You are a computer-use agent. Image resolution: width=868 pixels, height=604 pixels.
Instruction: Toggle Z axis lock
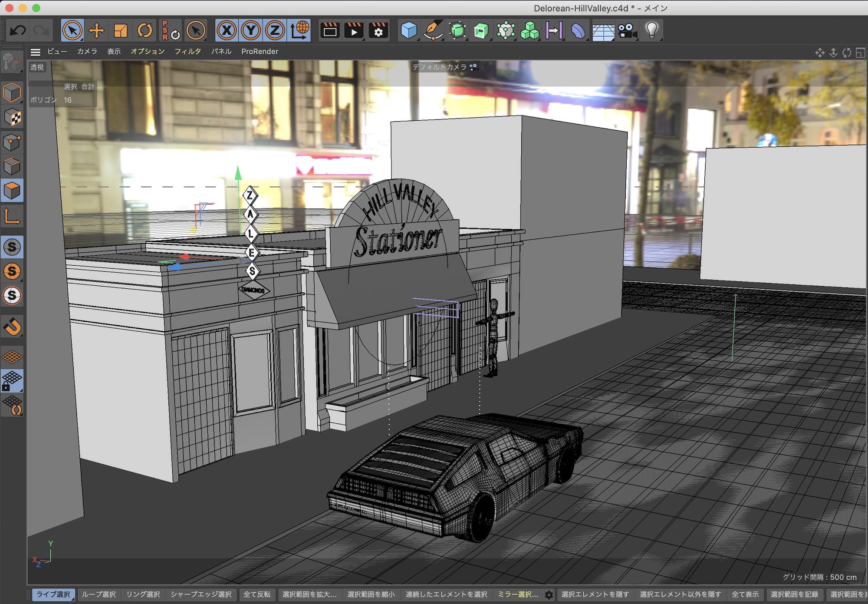point(275,30)
